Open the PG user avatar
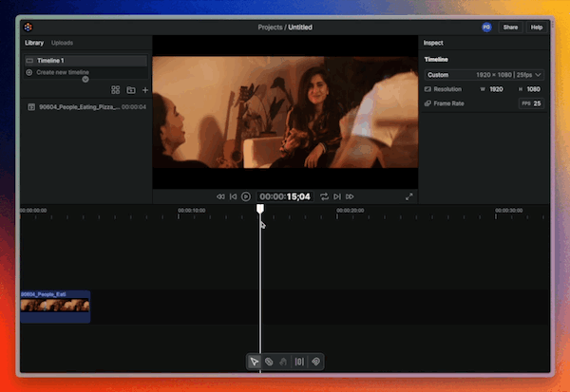Screen dimensions: 570x392 click(x=486, y=28)
